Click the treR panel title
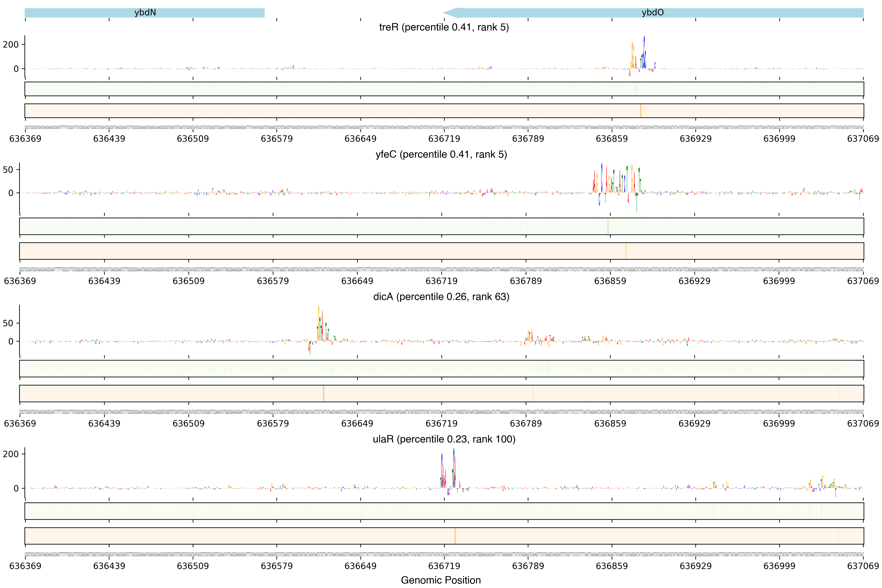This screenshot has width=882, height=588. (444, 27)
